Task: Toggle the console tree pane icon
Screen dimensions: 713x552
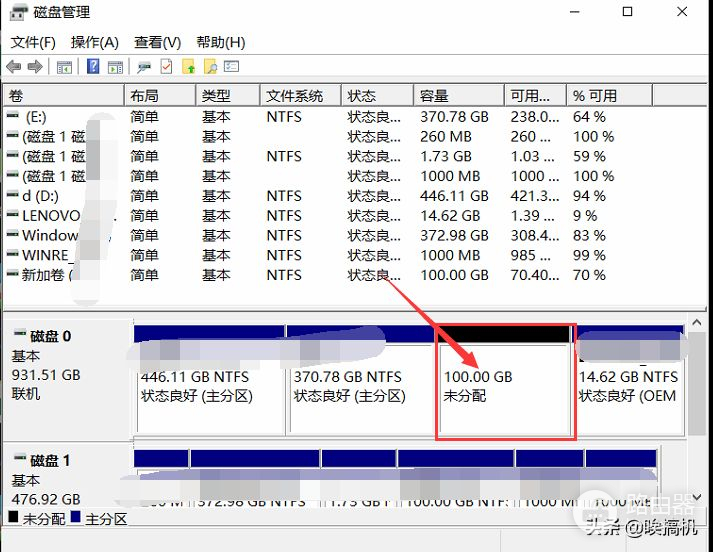Action: (x=64, y=67)
